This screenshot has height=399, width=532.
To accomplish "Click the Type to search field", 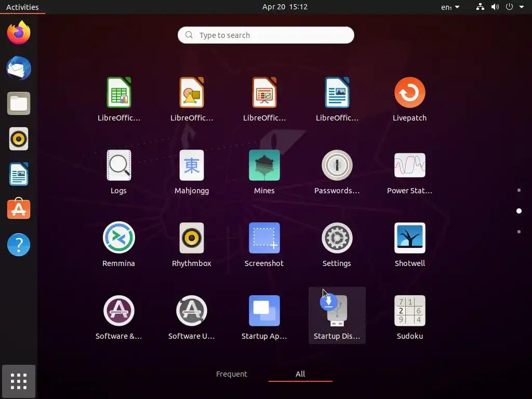I will [265, 35].
